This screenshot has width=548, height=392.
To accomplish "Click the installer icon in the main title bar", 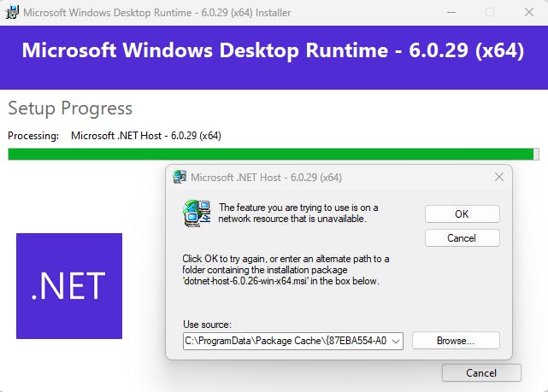I will pos(11,12).
